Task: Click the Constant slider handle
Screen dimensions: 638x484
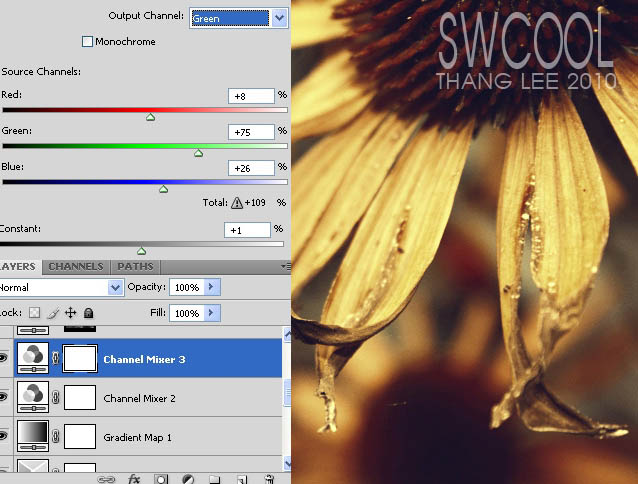Action: (x=142, y=251)
